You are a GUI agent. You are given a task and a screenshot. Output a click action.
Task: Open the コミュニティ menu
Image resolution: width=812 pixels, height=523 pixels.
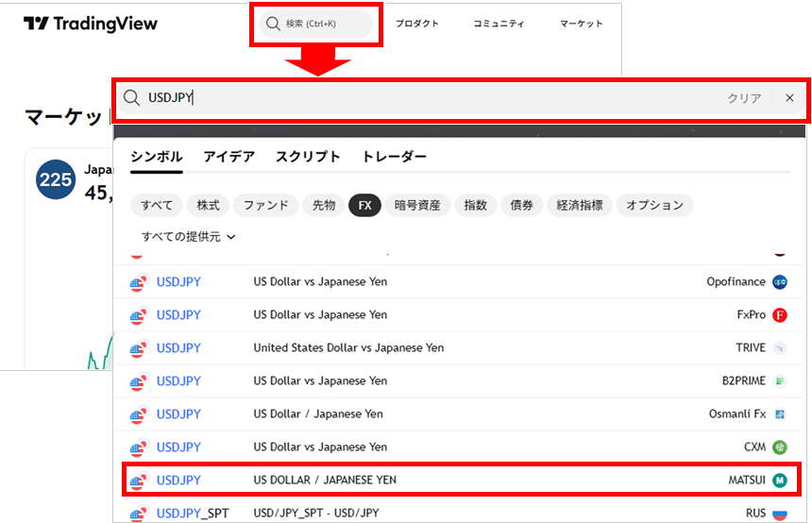(499, 24)
